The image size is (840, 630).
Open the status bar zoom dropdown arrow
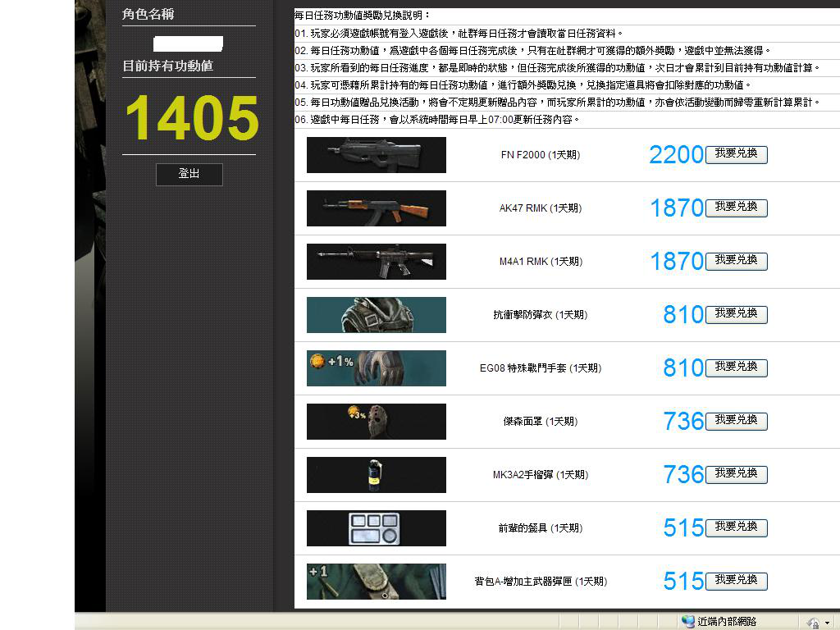(828, 623)
